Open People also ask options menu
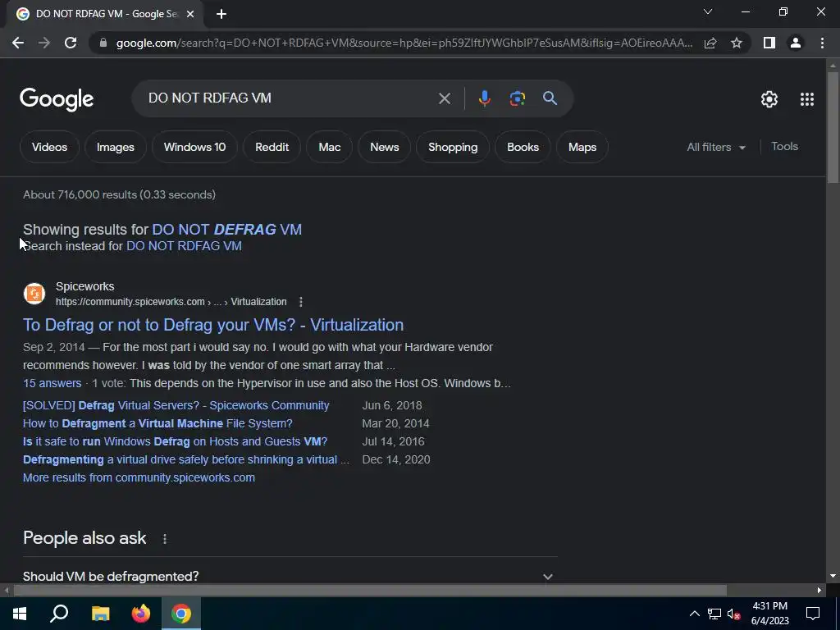 pos(164,539)
